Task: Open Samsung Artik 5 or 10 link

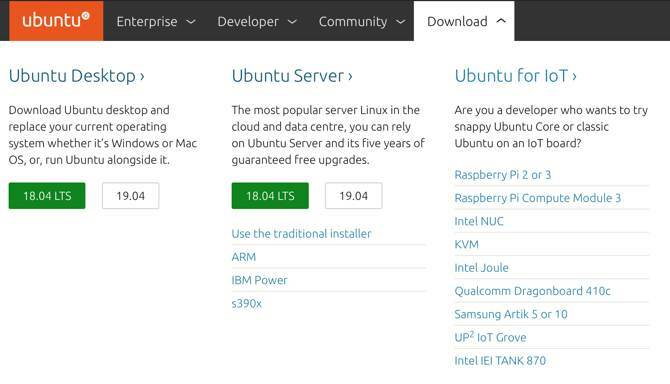Action: [511, 314]
